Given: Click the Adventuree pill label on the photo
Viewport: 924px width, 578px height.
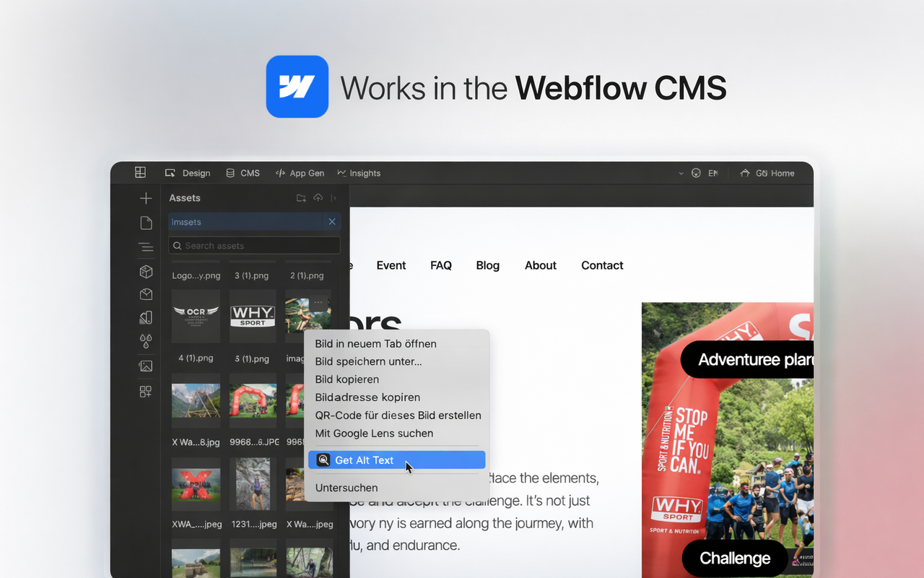Looking at the screenshot, I should [746, 359].
